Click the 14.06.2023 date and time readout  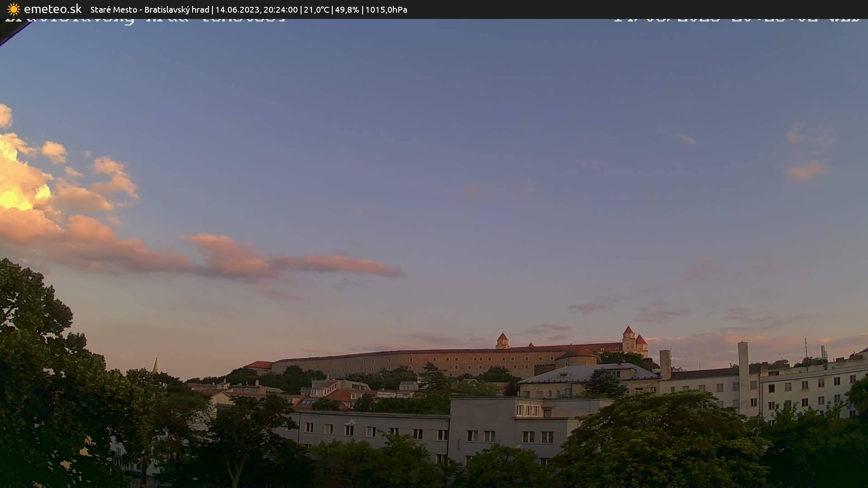tap(256, 9)
